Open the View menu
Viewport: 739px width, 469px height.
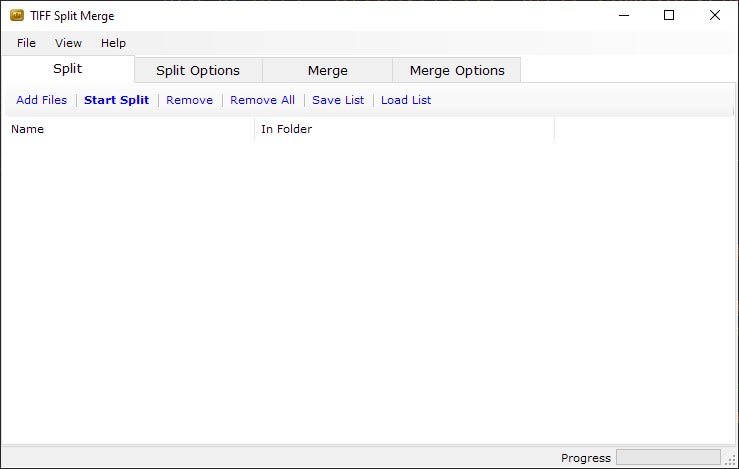coord(68,43)
